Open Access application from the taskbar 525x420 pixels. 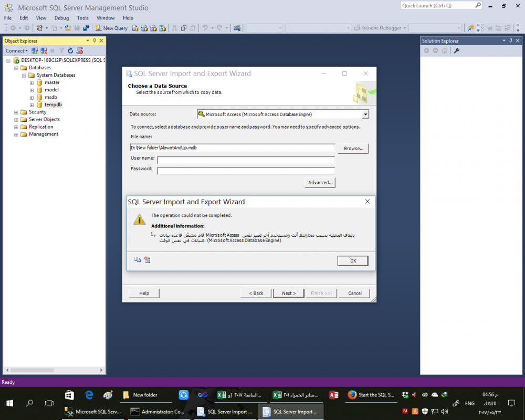(x=333, y=395)
